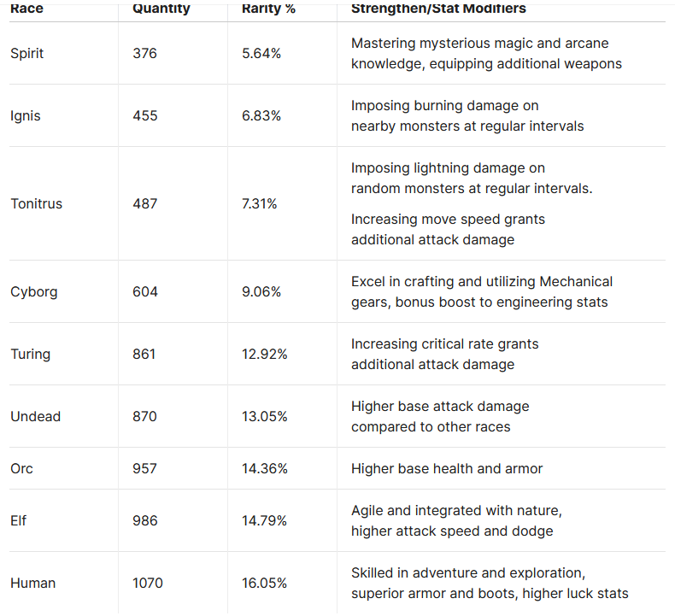This screenshot has width=675, height=616.
Task: Select the burning damage modifier description
Action: [467, 115]
